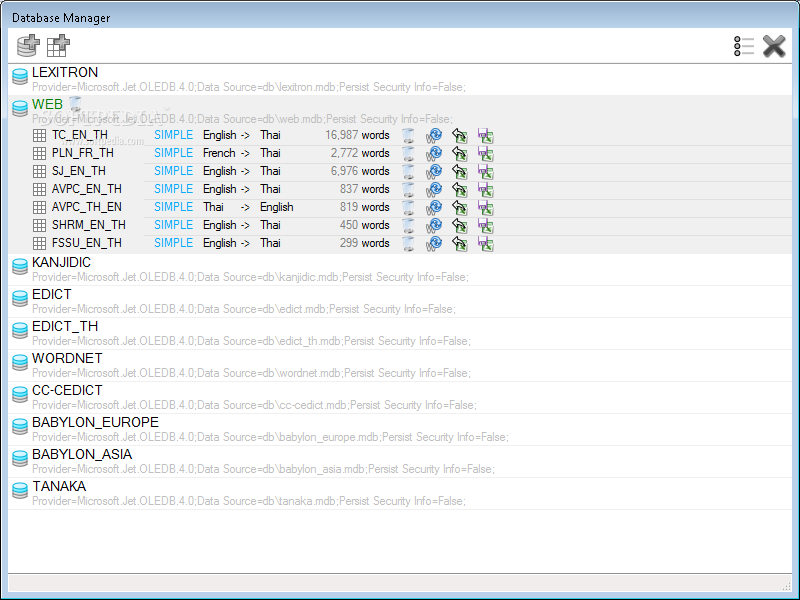Import Excel data into SJ_EN_TH
The width and height of the screenshot is (800, 600).
coord(460,171)
